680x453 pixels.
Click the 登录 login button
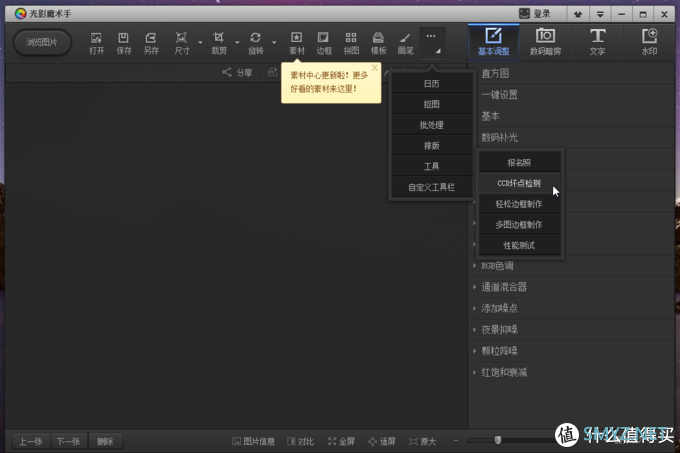pyautogui.click(x=535, y=14)
